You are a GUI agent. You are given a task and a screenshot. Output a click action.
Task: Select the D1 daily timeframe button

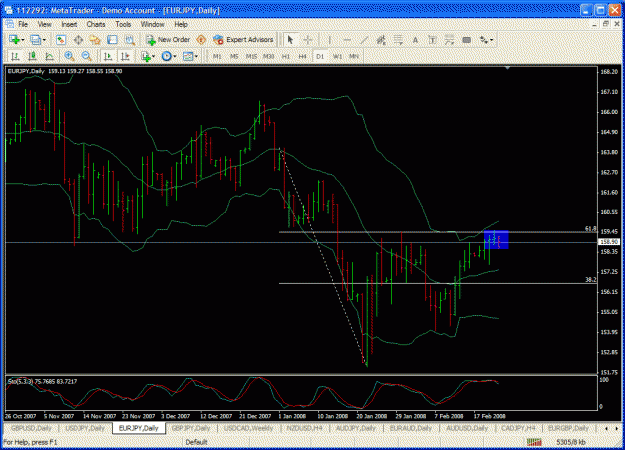tap(320, 56)
